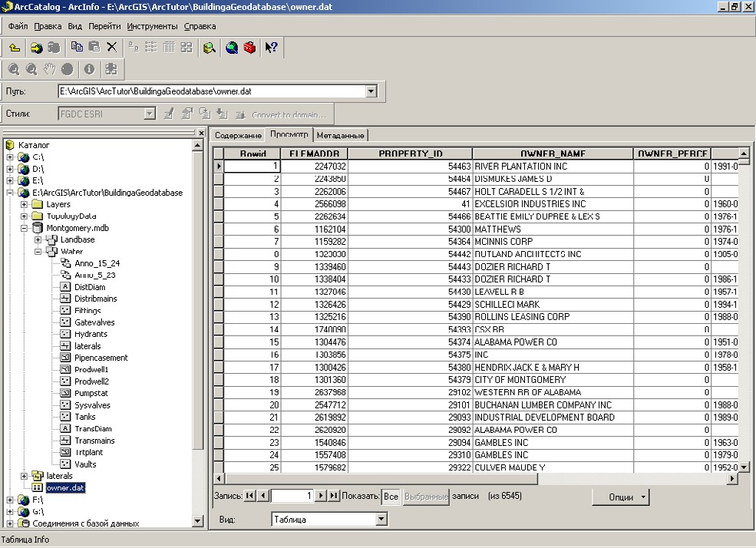Expand Соединения с базой данных node

click(x=10, y=523)
